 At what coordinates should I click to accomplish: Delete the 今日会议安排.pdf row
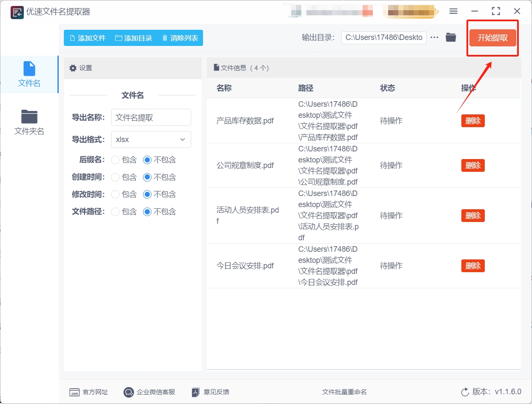point(473,266)
